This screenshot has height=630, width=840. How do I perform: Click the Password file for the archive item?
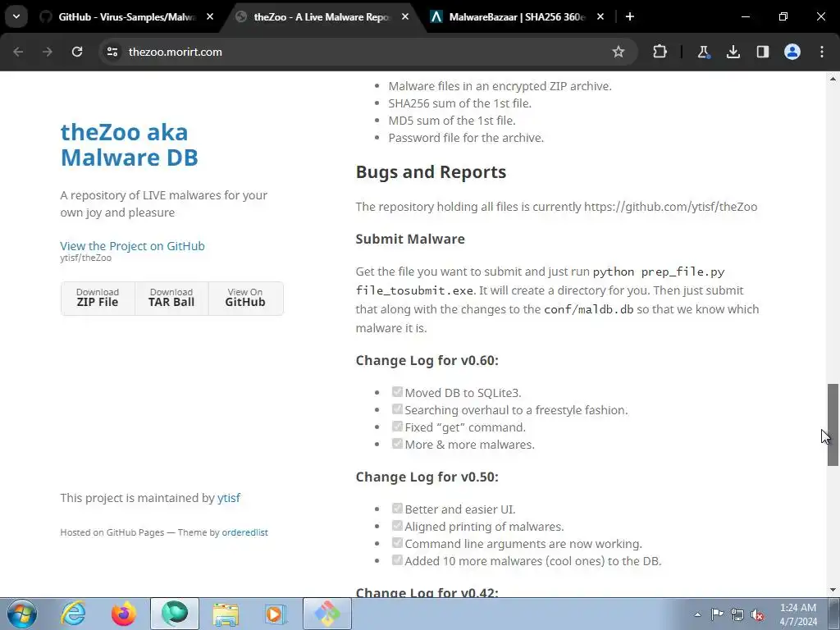point(466,138)
